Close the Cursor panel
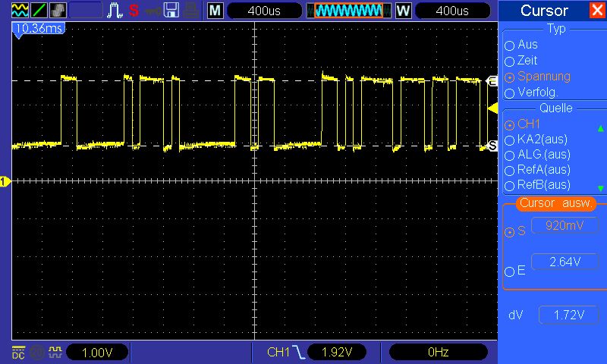Viewport: 607px width, 364px height. [596, 11]
